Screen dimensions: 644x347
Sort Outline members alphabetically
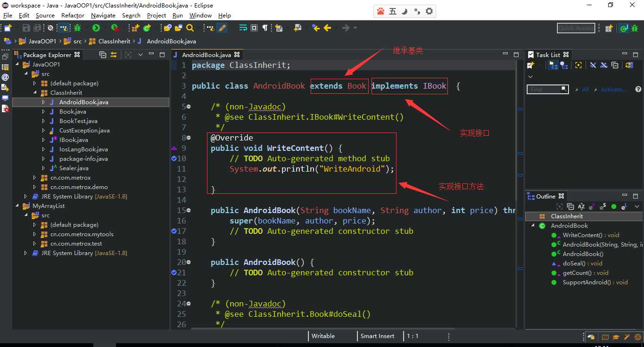[x=581, y=207]
